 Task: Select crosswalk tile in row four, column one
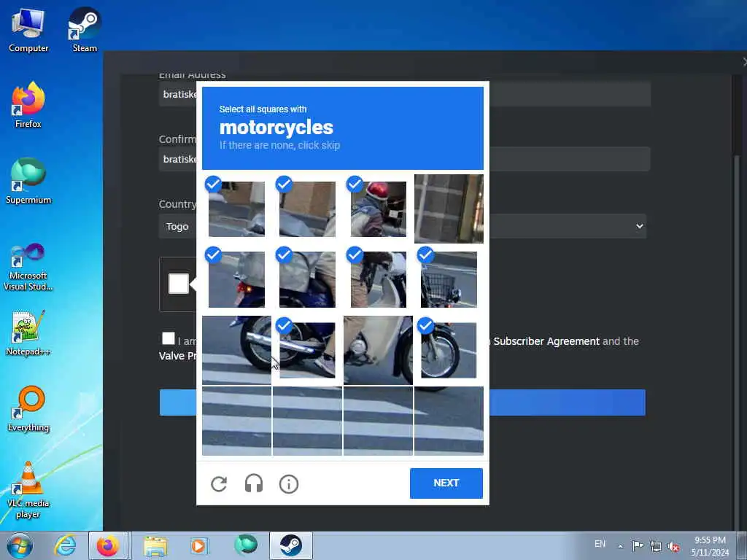tap(236, 421)
